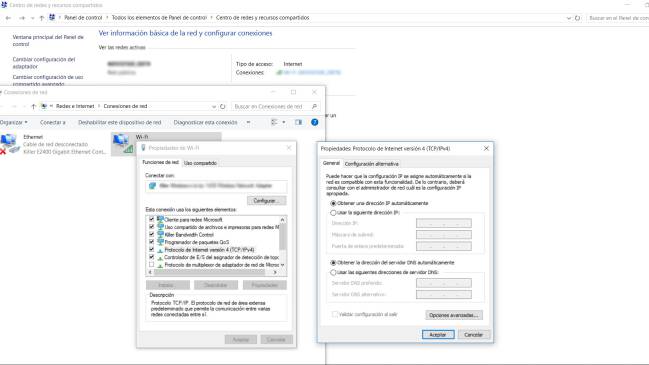
Task: Expand the toolbar overflow chevron
Action: click(248, 122)
